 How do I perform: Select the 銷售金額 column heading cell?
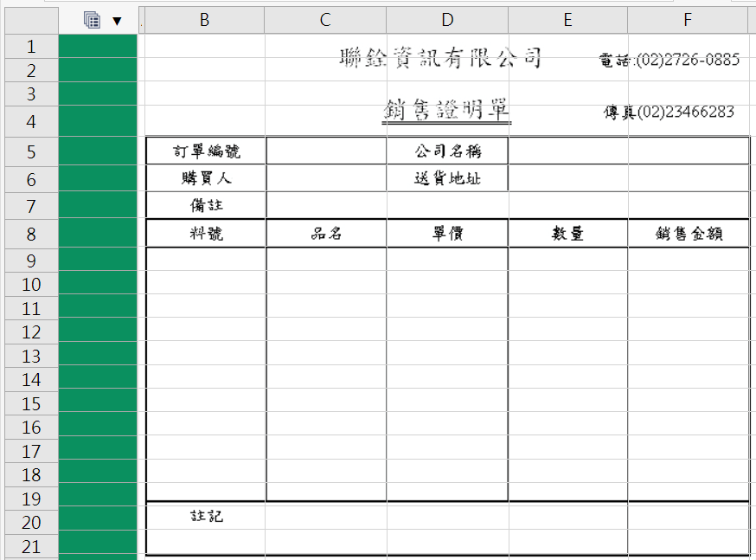pyautogui.click(x=689, y=234)
